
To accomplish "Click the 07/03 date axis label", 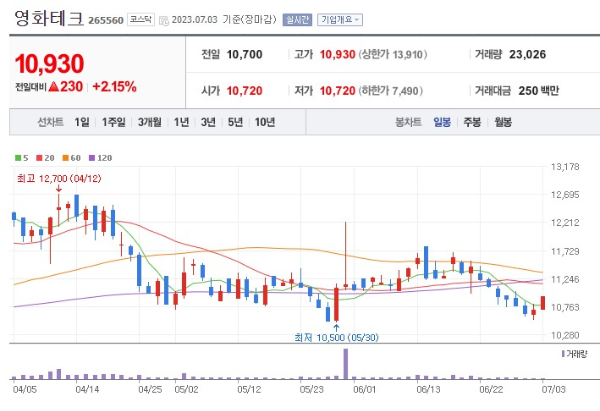I will (x=553, y=390).
